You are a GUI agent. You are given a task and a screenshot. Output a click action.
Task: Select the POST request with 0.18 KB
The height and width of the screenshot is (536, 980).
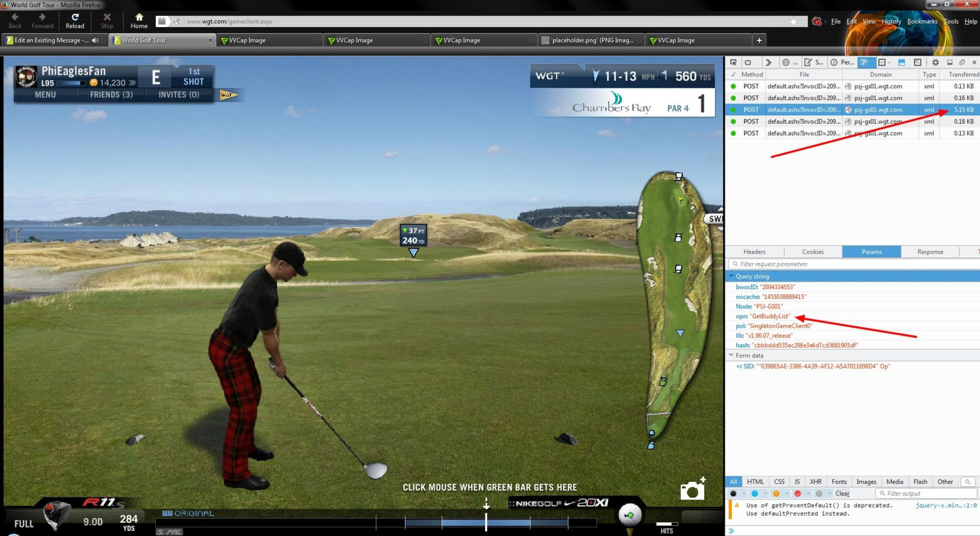(x=852, y=122)
